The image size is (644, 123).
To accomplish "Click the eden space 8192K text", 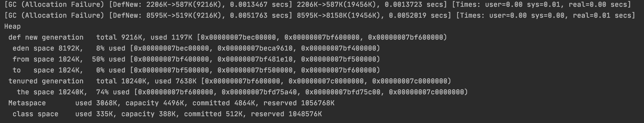I will click(48, 48).
